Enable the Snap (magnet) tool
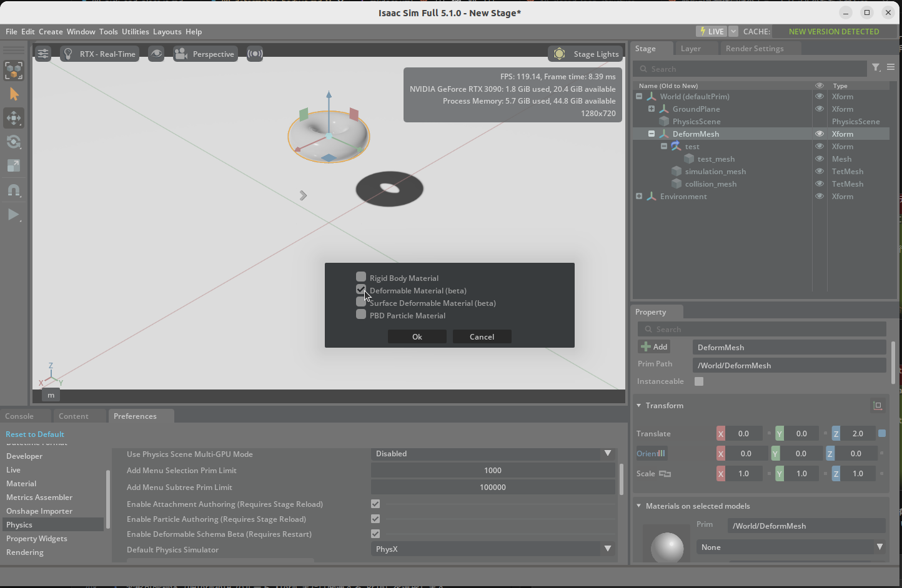 (x=14, y=190)
